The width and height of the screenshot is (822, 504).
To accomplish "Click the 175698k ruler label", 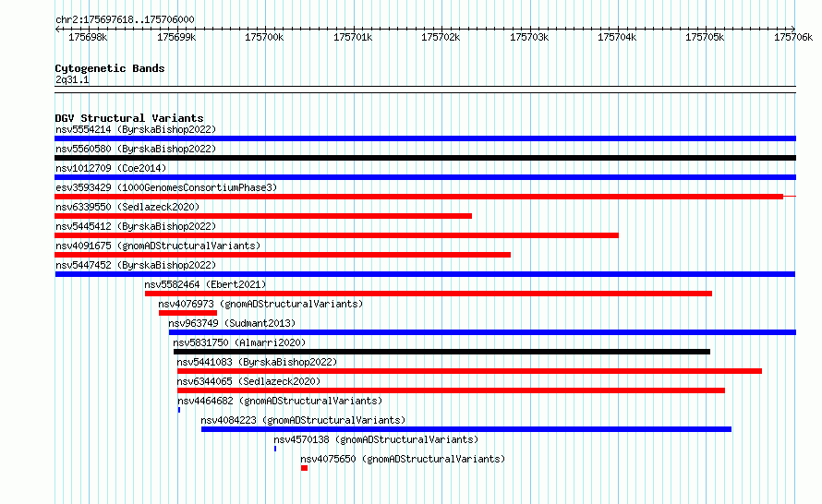I will [x=88, y=37].
